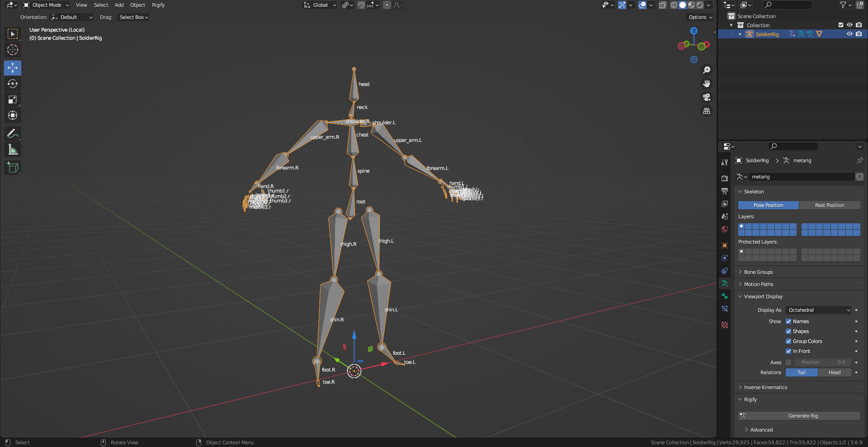Screen dimensions: 868x447
Task: Activate the Rotate tool
Action: [13, 84]
